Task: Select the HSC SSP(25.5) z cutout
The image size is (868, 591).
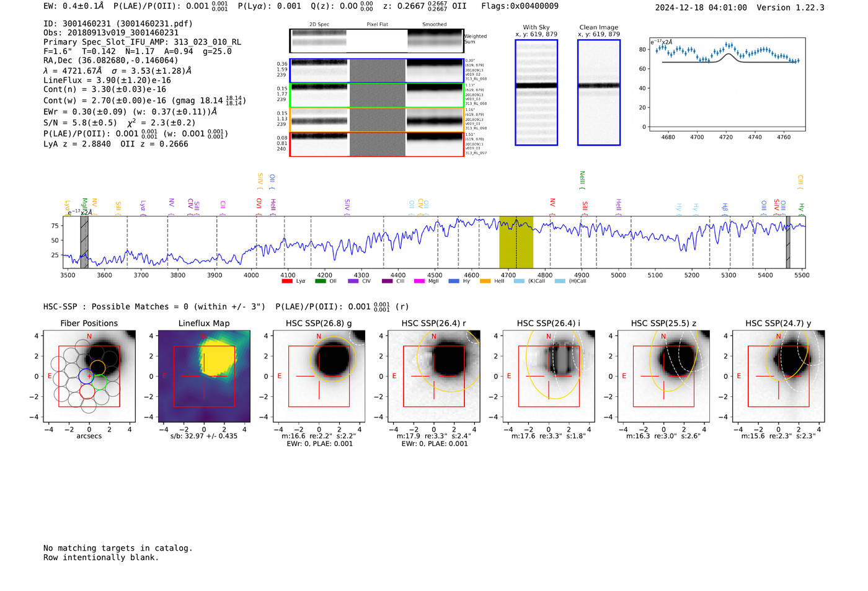Action: click(x=663, y=376)
